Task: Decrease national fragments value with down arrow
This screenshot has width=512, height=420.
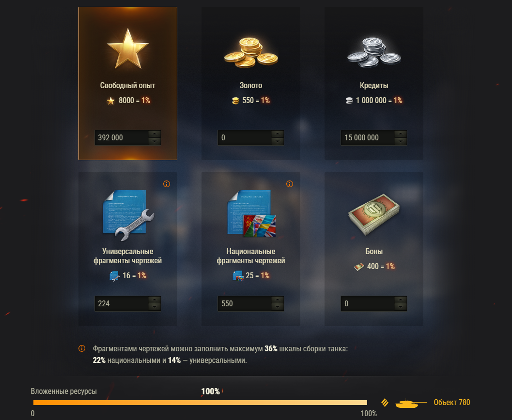Action: [278, 307]
